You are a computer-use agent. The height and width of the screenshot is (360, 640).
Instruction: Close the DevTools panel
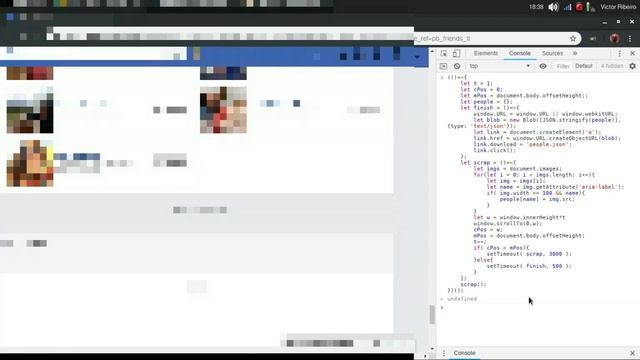click(x=632, y=53)
